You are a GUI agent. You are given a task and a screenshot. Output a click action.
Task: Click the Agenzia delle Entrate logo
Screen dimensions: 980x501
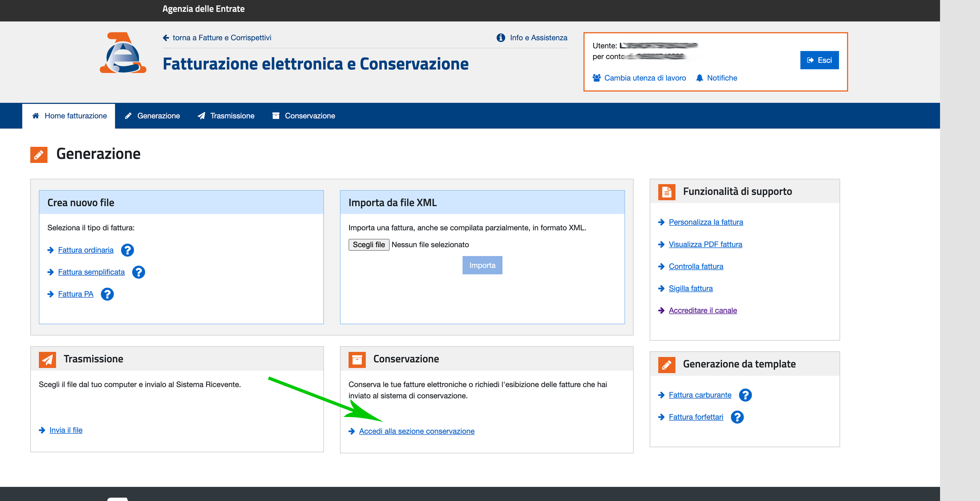(x=122, y=53)
